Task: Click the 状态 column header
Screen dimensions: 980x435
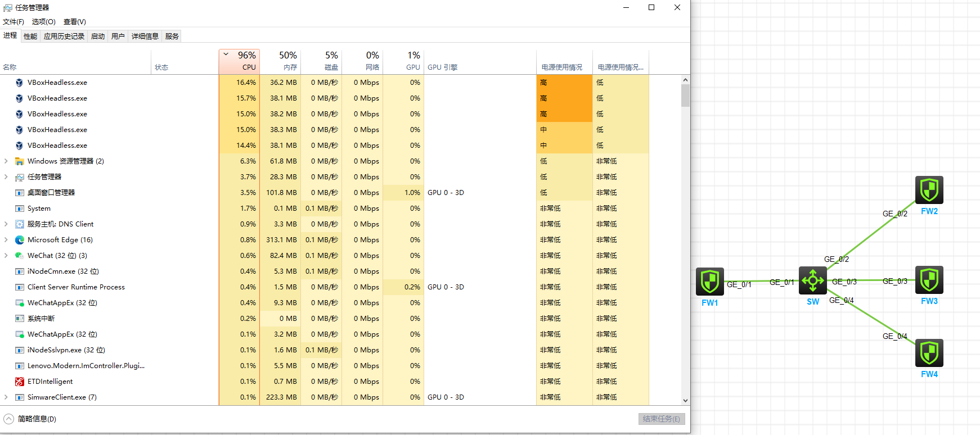Action: (x=185, y=62)
